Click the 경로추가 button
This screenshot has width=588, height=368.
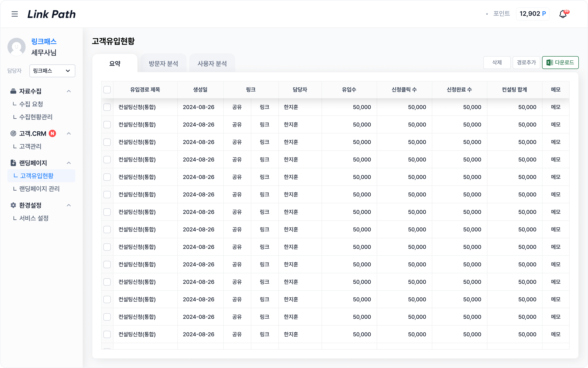(526, 63)
